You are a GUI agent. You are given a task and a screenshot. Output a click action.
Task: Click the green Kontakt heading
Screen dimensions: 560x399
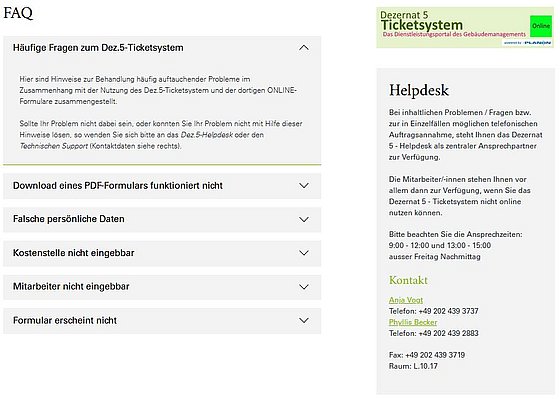(408, 280)
